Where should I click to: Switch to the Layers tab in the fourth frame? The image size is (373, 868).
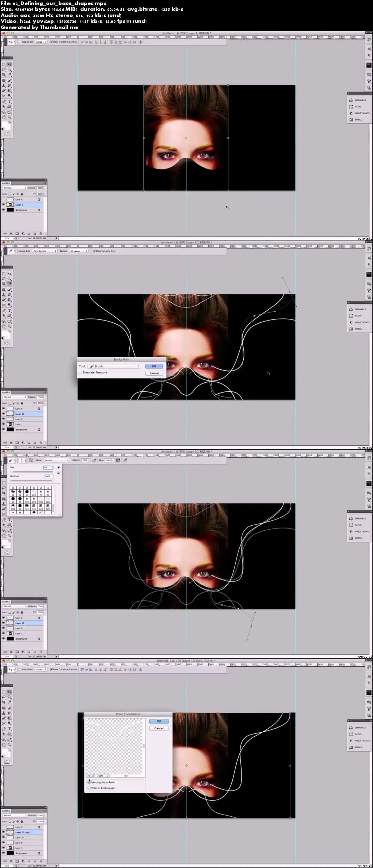point(6,811)
